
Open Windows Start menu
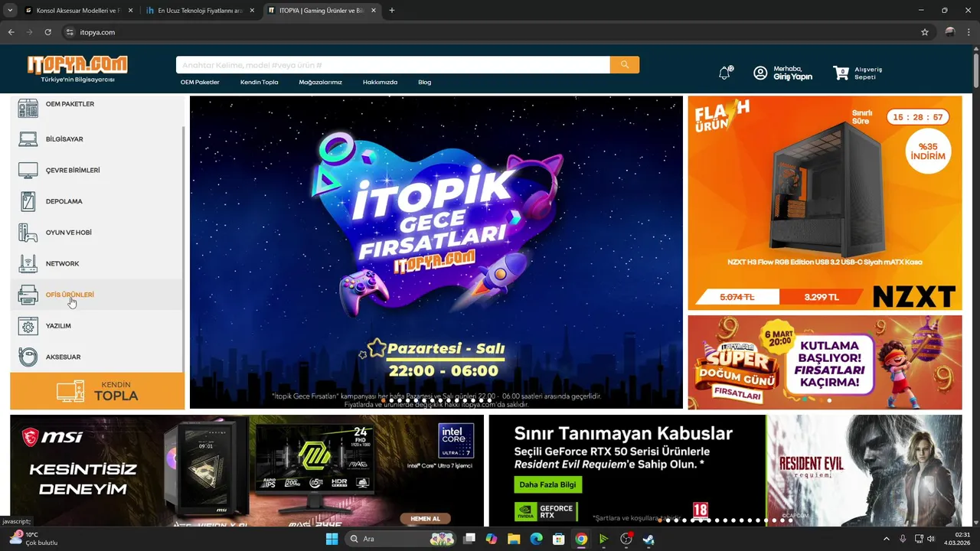[332, 539]
